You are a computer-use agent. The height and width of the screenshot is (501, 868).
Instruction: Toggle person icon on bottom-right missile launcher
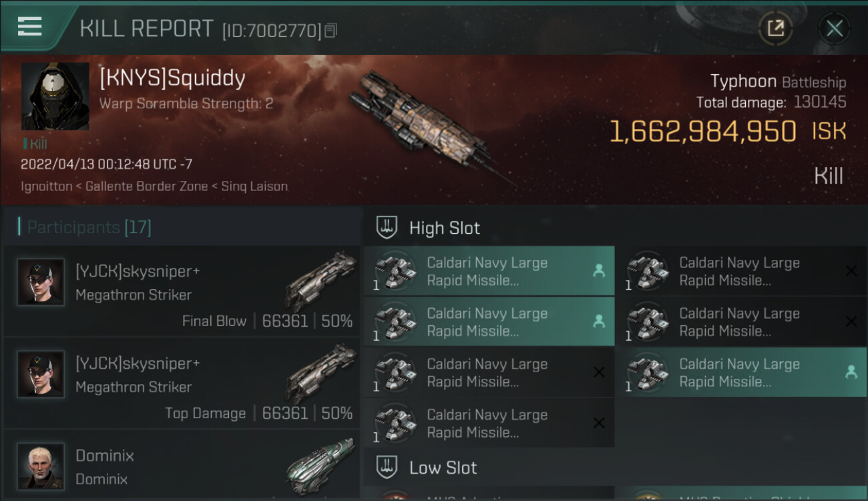pyautogui.click(x=851, y=372)
